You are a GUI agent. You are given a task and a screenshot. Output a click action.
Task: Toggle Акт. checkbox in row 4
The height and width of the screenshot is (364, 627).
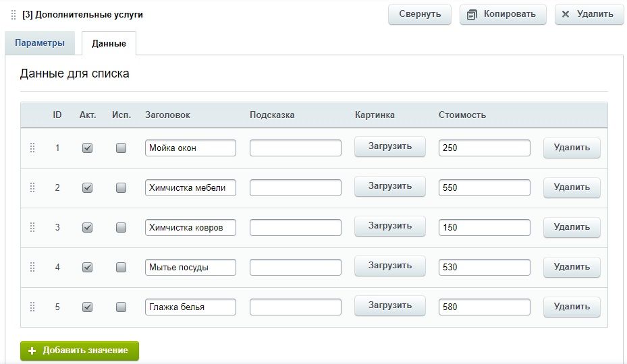(87, 268)
